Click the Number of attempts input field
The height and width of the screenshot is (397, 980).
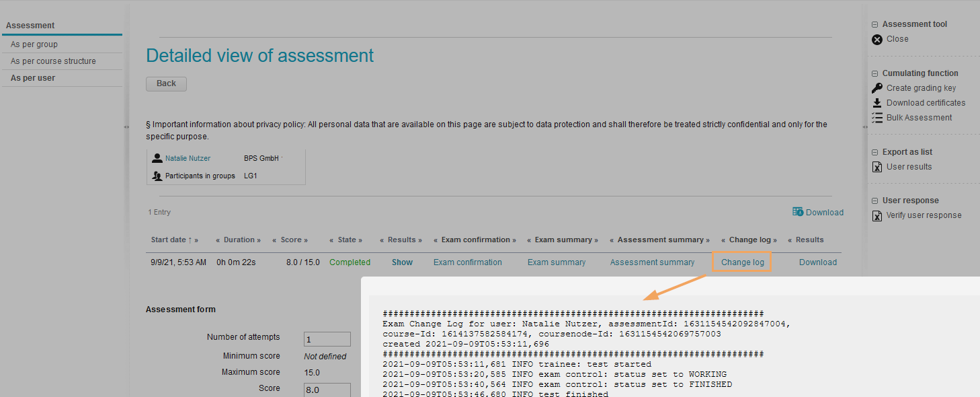click(327, 339)
